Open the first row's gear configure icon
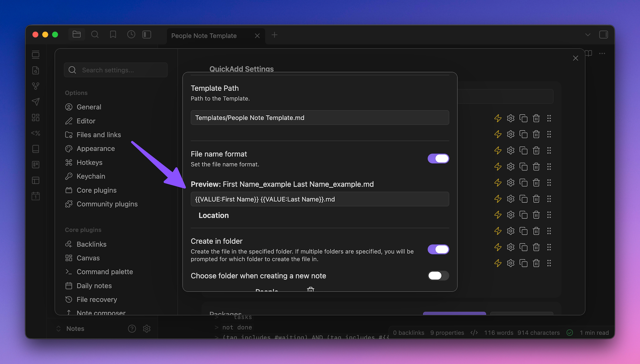Viewport: 640px width, 364px height. pyautogui.click(x=510, y=118)
